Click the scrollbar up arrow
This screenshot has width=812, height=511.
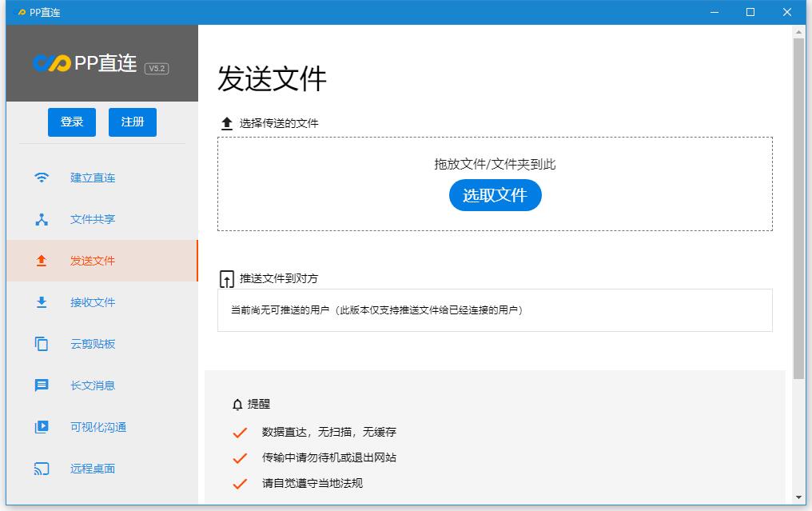pyautogui.click(x=798, y=32)
